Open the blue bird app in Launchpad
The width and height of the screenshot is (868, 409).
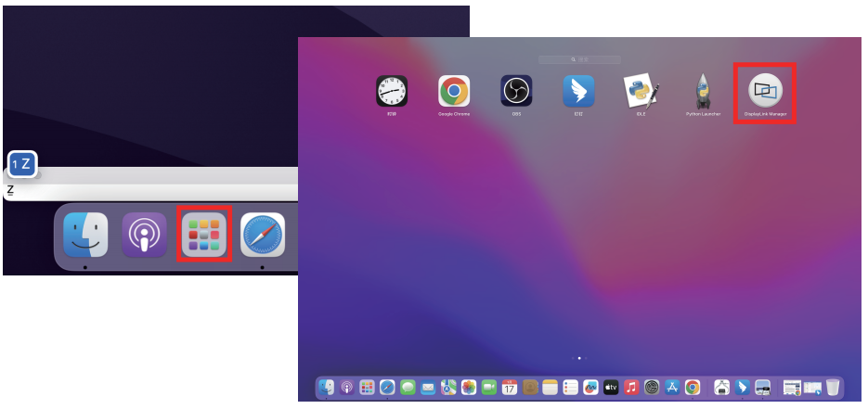pyautogui.click(x=577, y=91)
